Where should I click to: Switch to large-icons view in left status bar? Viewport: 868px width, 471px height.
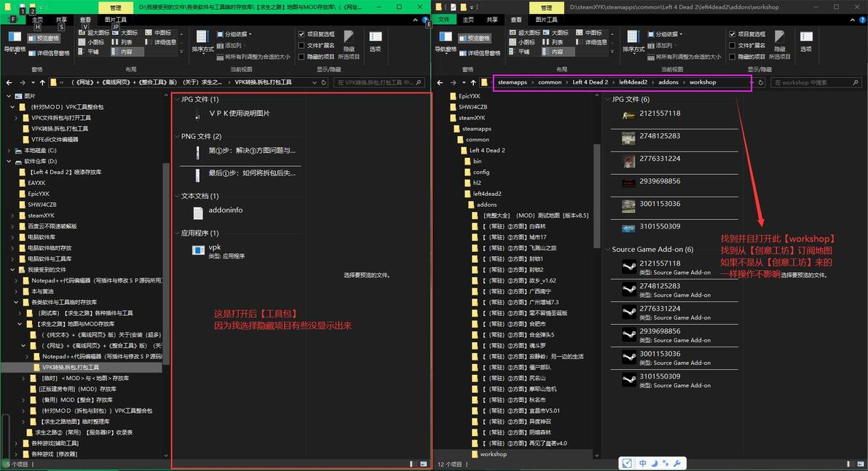424,464
